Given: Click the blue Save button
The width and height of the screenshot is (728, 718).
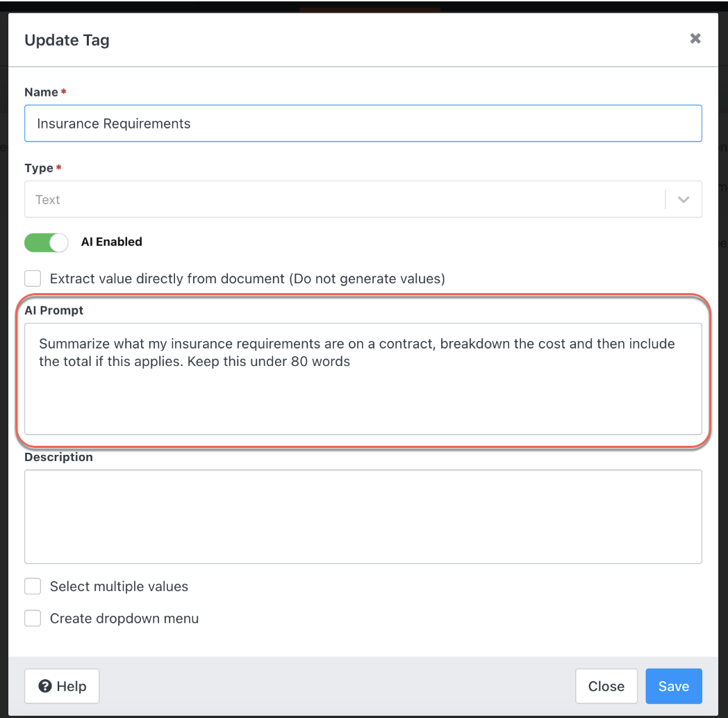Looking at the screenshot, I should [x=673, y=686].
